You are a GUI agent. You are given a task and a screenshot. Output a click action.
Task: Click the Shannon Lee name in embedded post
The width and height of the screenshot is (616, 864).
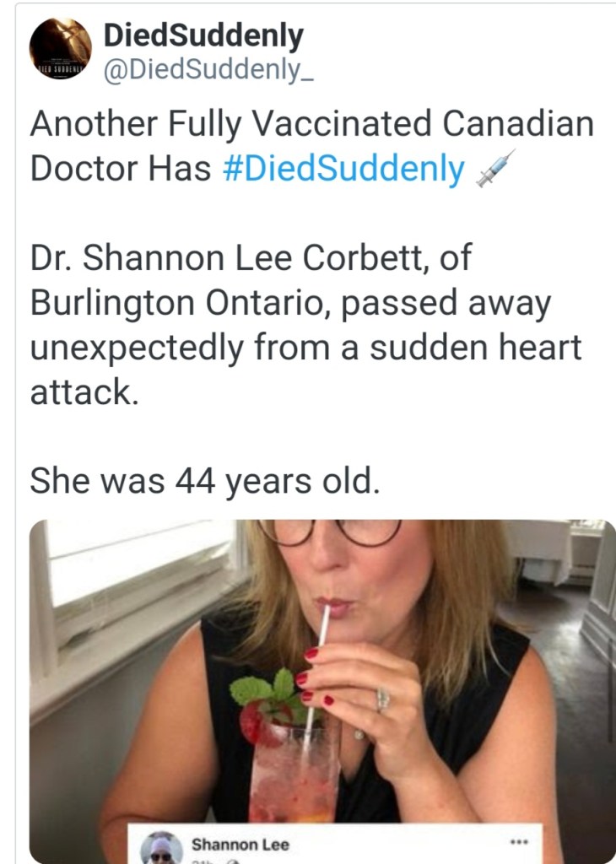click(x=240, y=844)
